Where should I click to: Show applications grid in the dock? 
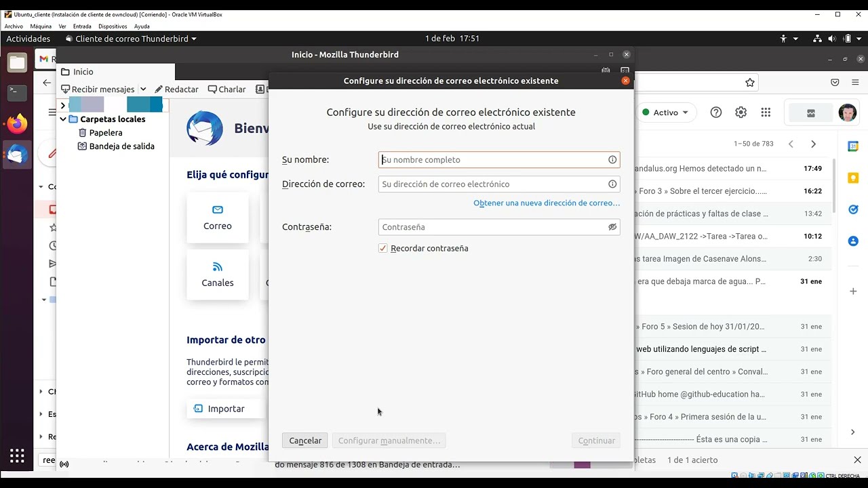17,455
